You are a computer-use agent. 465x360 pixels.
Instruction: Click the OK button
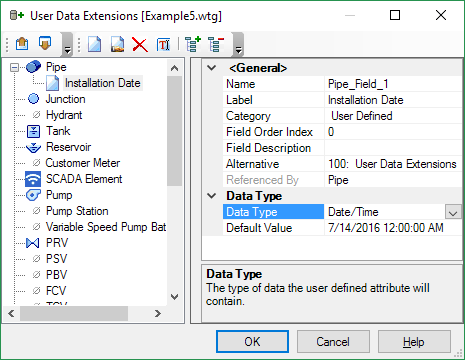point(252,342)
